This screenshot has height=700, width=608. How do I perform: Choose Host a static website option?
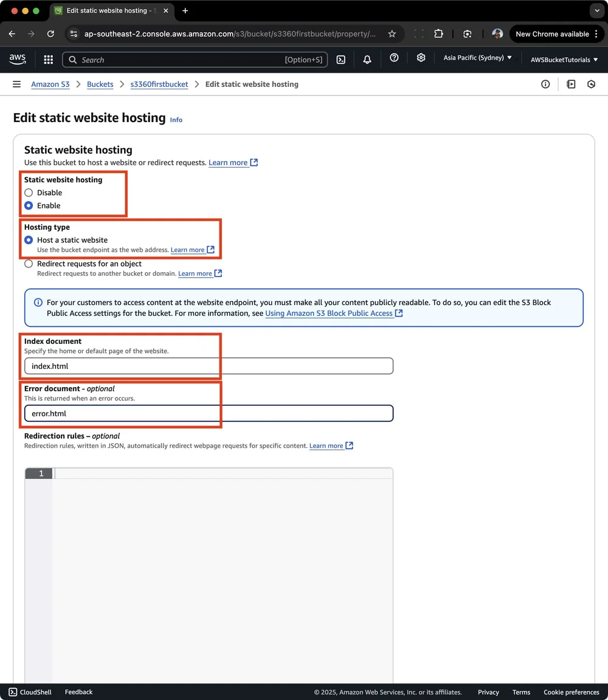(x=29, y=240)
